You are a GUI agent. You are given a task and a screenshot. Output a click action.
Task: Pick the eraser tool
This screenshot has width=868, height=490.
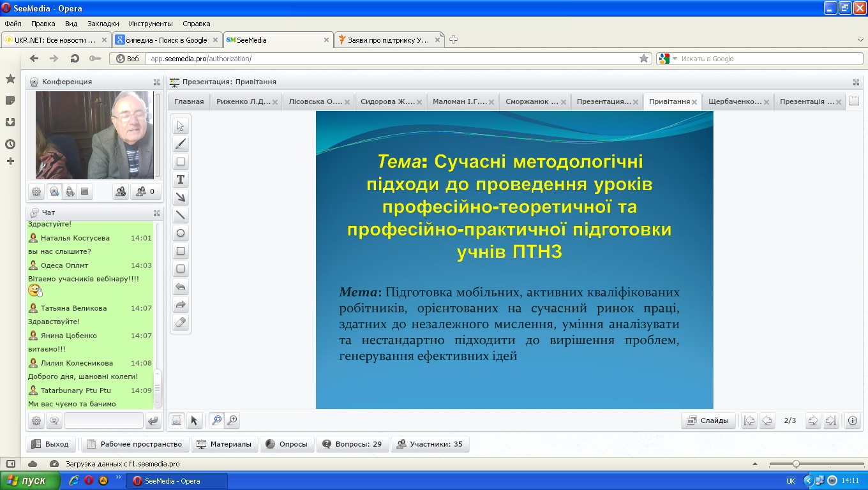(x=181, y=323)
